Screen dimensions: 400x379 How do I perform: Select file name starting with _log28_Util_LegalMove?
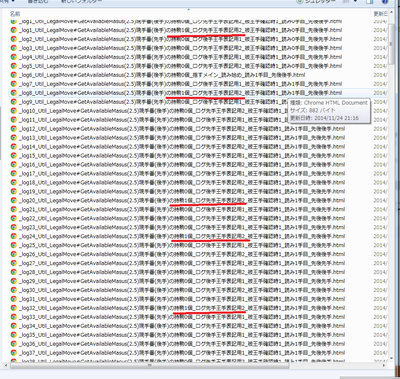(182, 272)
